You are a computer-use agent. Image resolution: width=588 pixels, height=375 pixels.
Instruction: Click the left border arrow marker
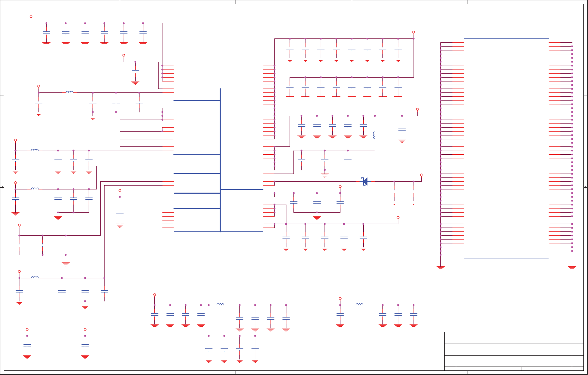pos(2,187)
